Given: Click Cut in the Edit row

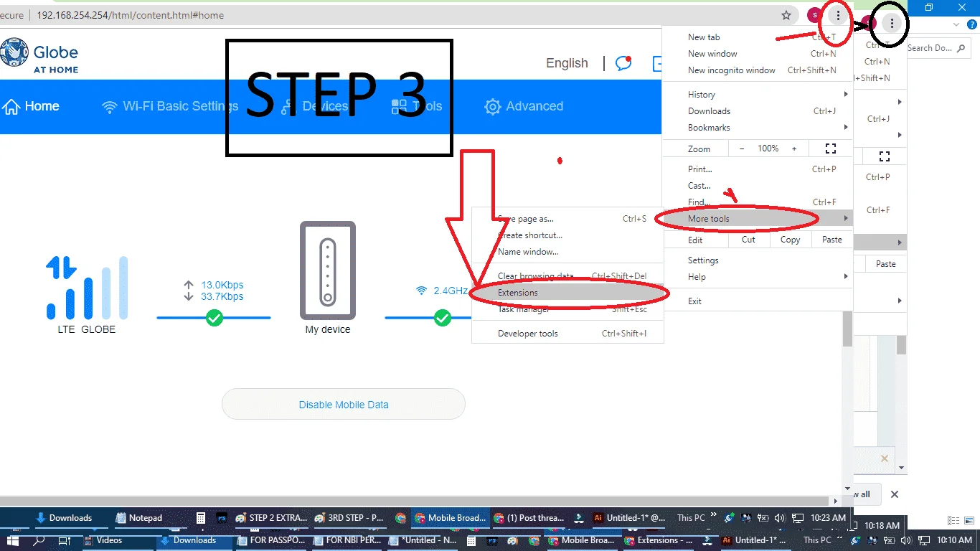Looking at the screenshot, I should point(748,240).
